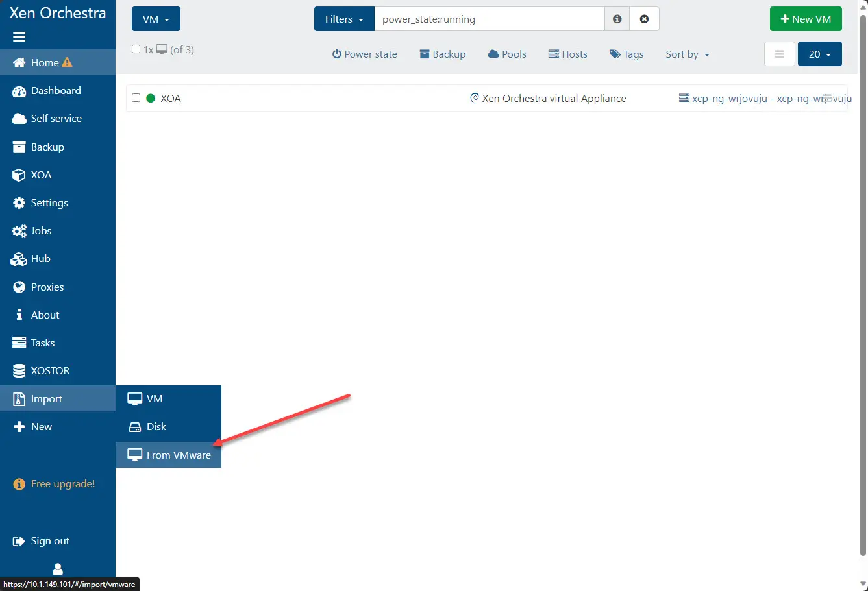
Task: Open the Backup filter in toolbar
Action: click(x=442, y=54)
